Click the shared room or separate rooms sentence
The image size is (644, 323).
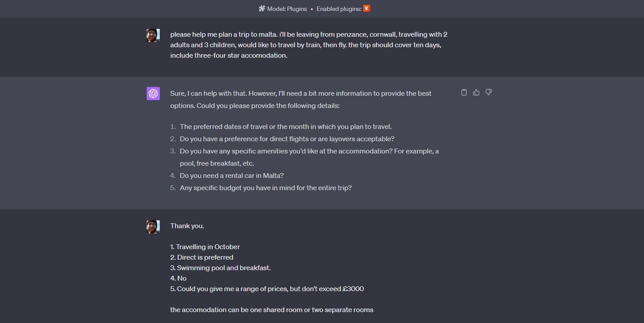coord(272,310)
